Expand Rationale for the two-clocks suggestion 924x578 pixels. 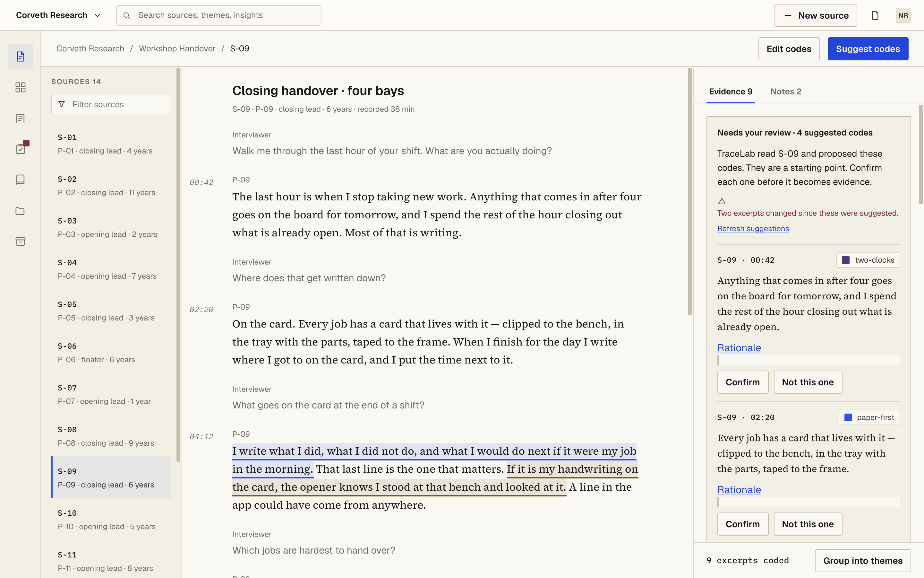pos(739,347)
